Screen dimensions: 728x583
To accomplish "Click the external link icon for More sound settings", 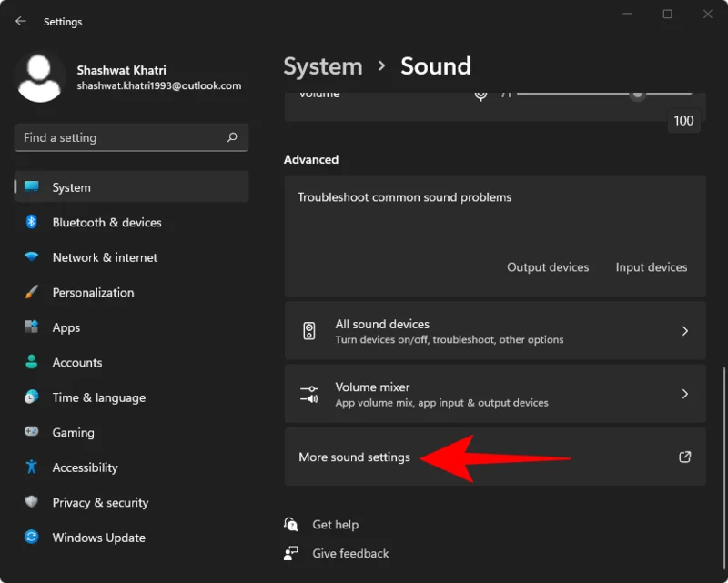I will point(684,457).
